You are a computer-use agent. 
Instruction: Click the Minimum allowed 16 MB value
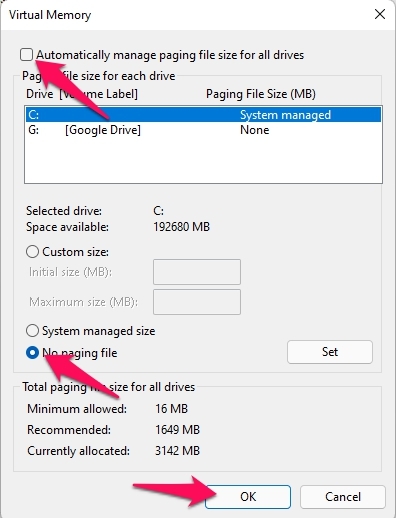[171, 408]
